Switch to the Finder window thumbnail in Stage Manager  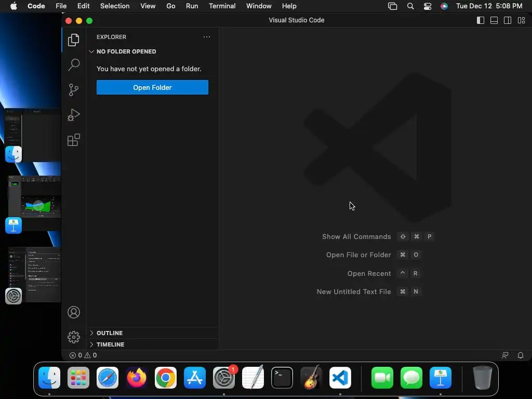click(x=33, y=135)
